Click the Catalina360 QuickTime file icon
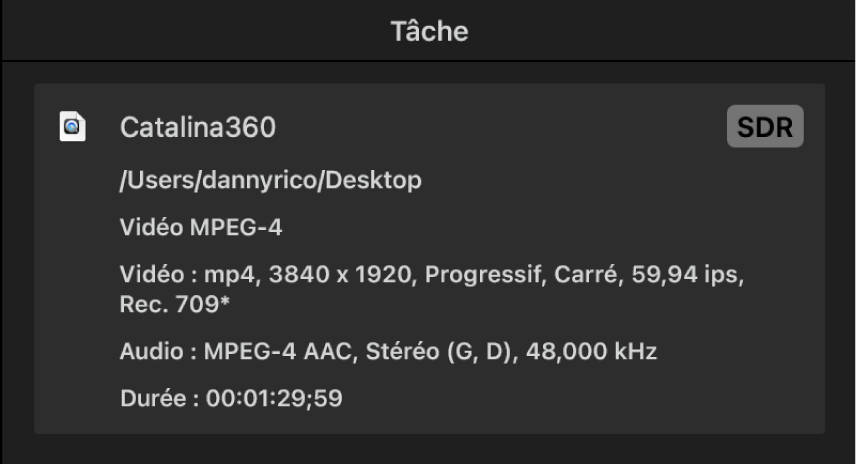 73,127
